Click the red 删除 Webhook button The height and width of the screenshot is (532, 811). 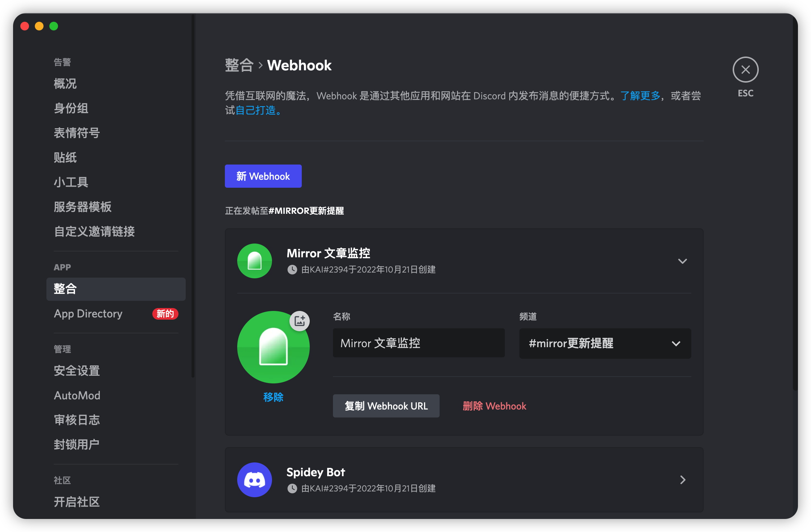494,406
